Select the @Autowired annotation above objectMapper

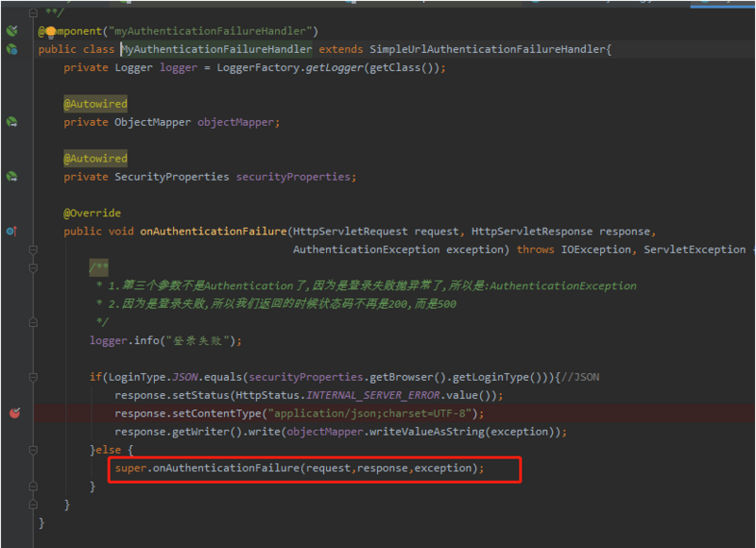95,102
